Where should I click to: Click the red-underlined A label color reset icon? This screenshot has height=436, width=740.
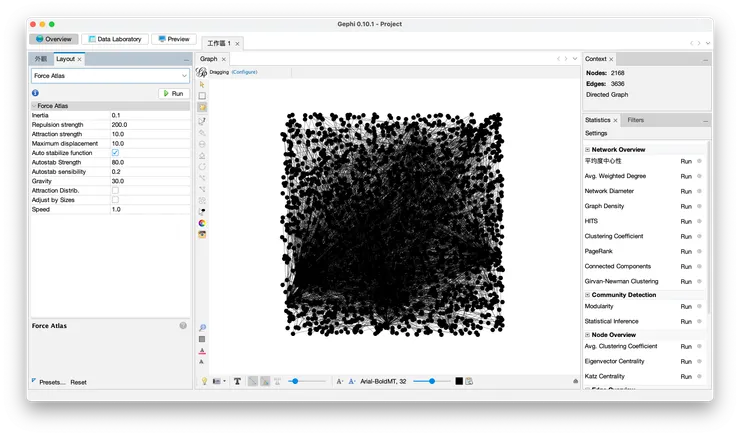coord(202,351)
